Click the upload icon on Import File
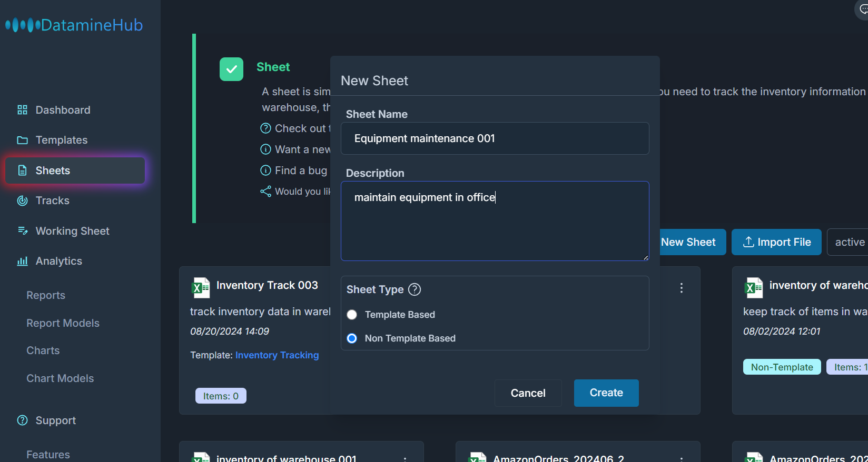 [x=748, y=242]
